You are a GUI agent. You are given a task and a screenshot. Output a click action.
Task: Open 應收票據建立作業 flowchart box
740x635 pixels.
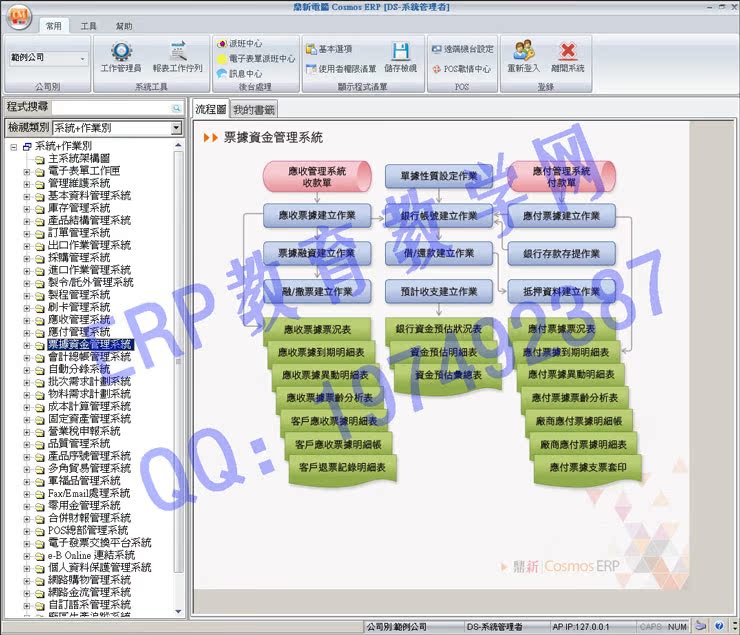tap(317, 216)
